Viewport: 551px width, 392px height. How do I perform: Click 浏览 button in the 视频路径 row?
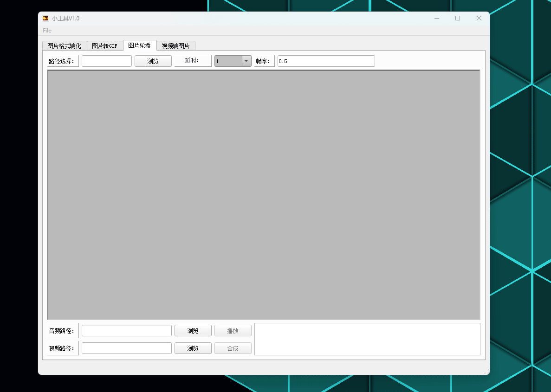[x=193, y=348]
